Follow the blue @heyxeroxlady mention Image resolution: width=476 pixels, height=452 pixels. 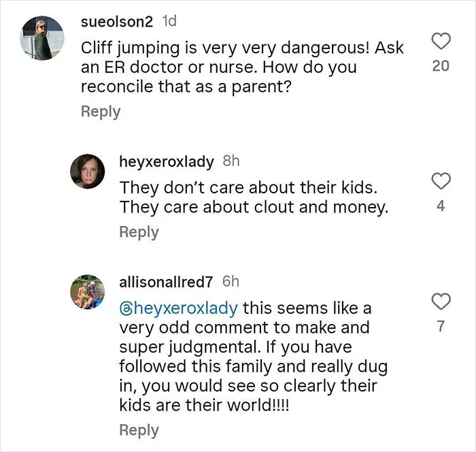179,308
